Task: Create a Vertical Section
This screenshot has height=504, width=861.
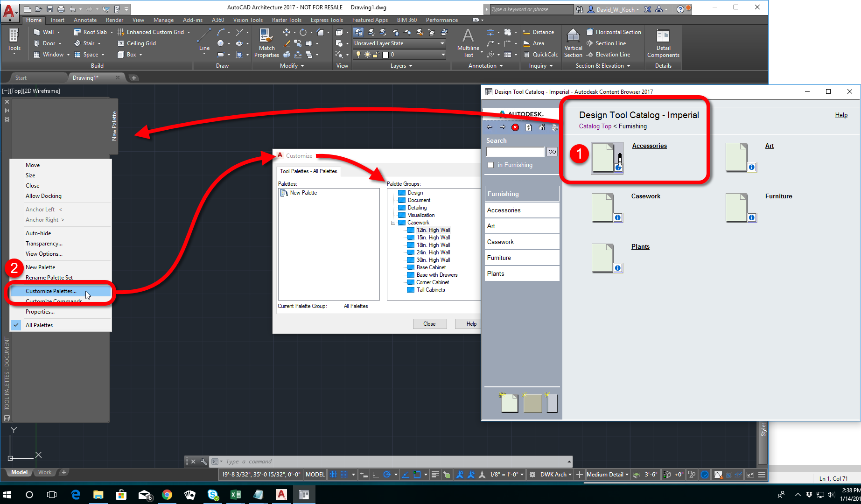Action: point(573,43)
